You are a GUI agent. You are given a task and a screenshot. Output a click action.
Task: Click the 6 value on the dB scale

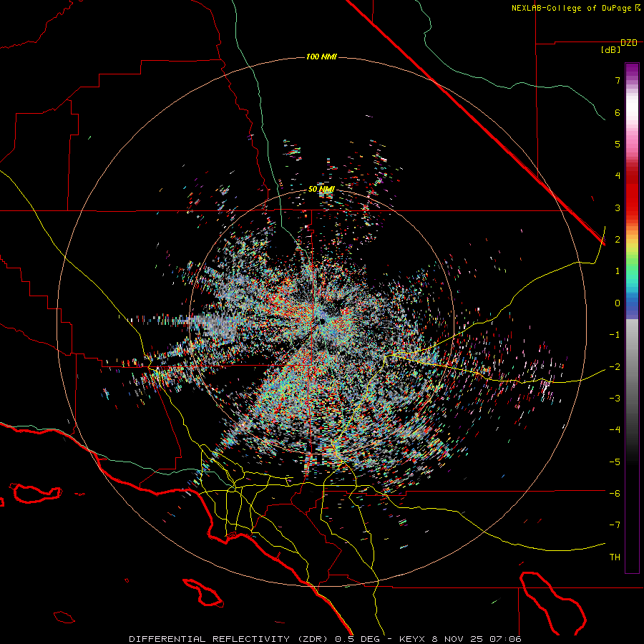[618, 112]
